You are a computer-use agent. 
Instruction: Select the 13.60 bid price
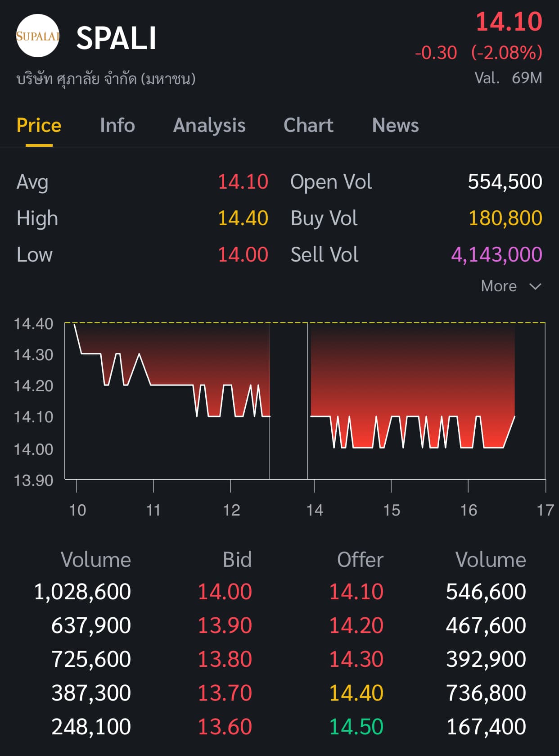tap(225, 727)
